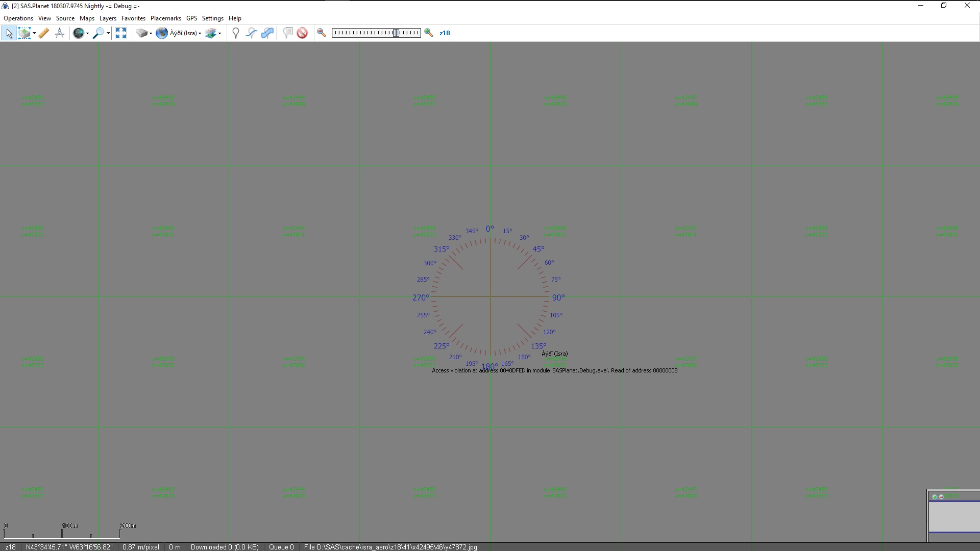Expand the selection tool dropdown arrow
980x551 pixels.
pyautogui.click(x=34, y=34)
